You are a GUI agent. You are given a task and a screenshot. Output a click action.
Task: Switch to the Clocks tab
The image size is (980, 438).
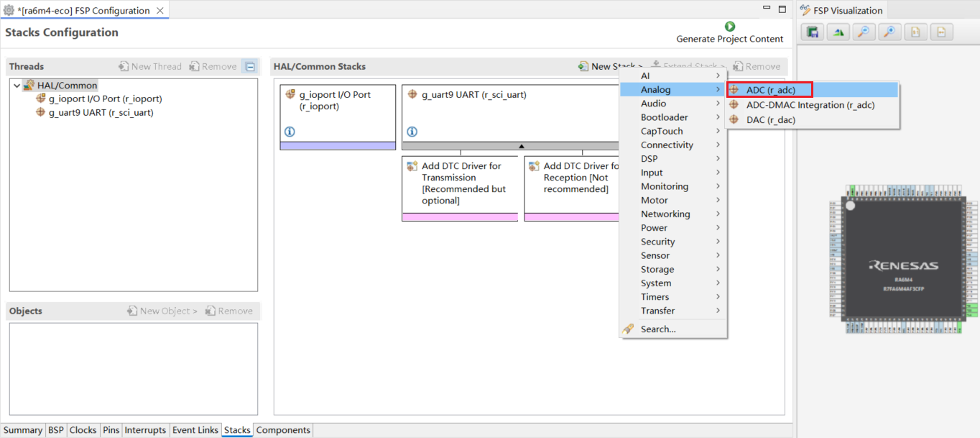click(83, 430)
